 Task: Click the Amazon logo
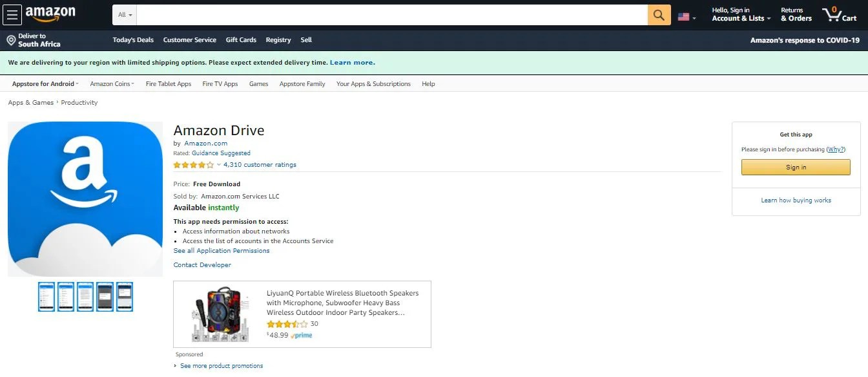(50, 14)
